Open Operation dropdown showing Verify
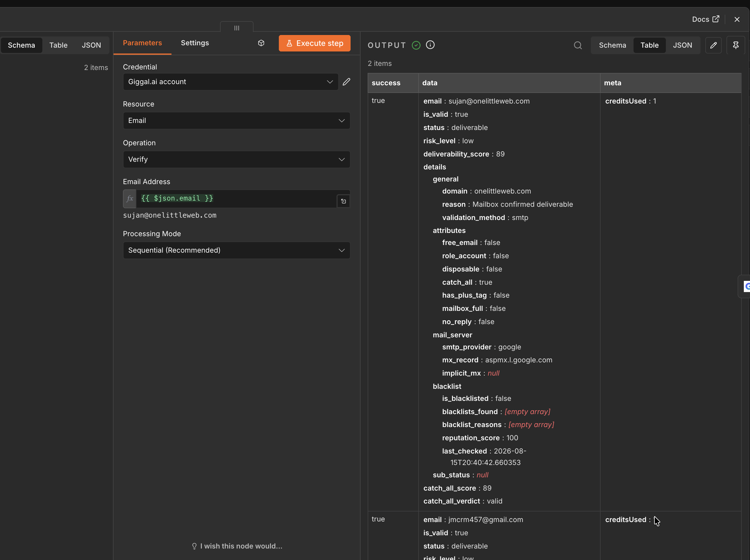The width and height of the screenshot is (750, 560). pyautogui.click(x=236, y=159)
